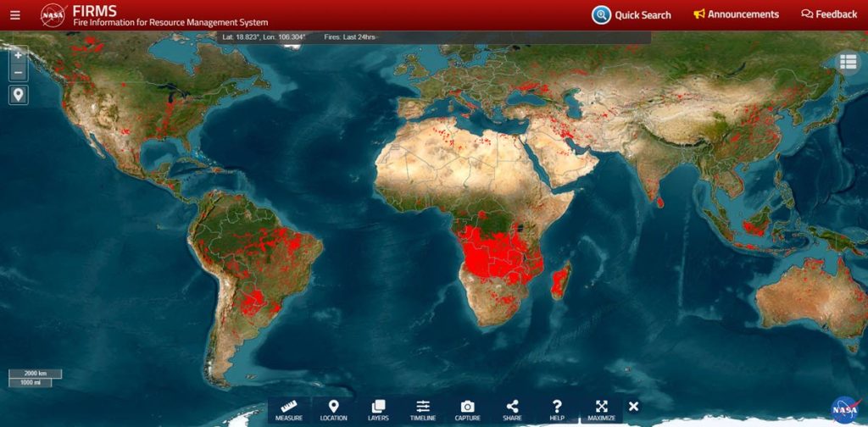Click the NASA logo in bottom corner
This screenshot has height=427, width=868.
point(844,409)
